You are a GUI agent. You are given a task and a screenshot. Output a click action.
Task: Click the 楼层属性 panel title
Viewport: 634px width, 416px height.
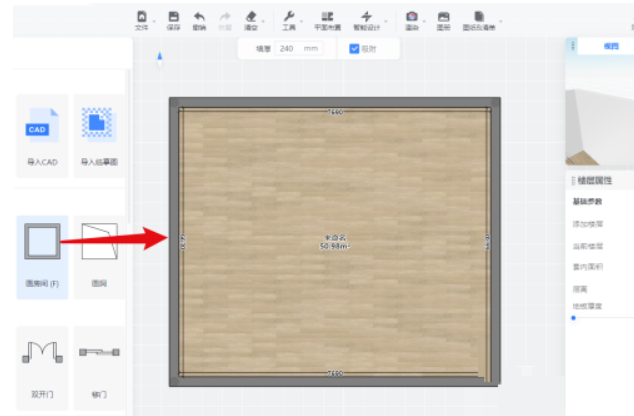coord(595,181)
